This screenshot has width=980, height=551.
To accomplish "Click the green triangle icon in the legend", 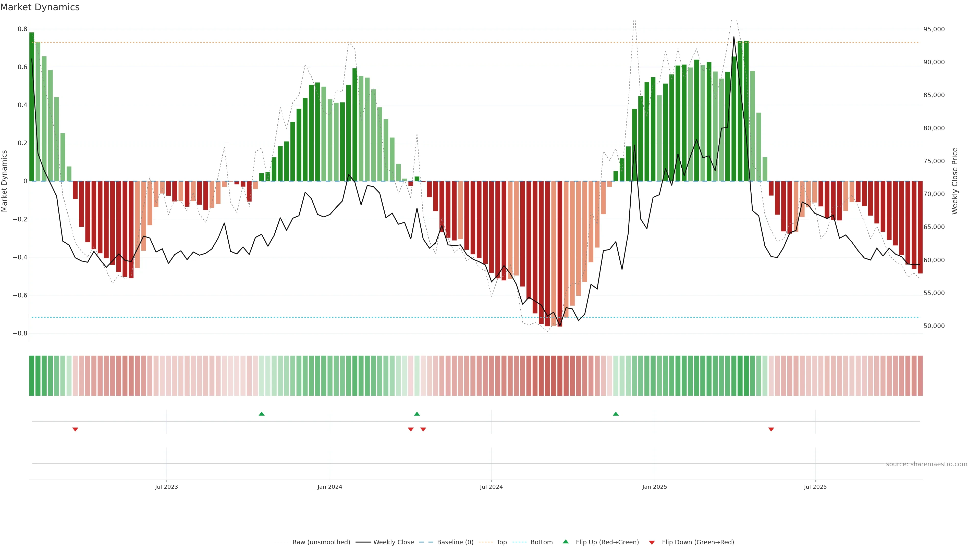I will click(x=566, y=542).
